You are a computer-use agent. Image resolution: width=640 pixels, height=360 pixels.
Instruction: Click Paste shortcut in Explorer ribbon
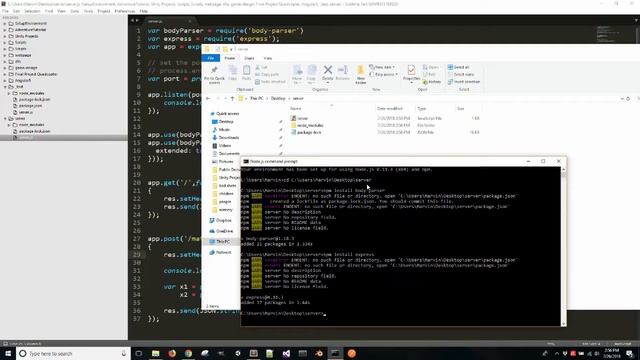(x=271, y=82)
